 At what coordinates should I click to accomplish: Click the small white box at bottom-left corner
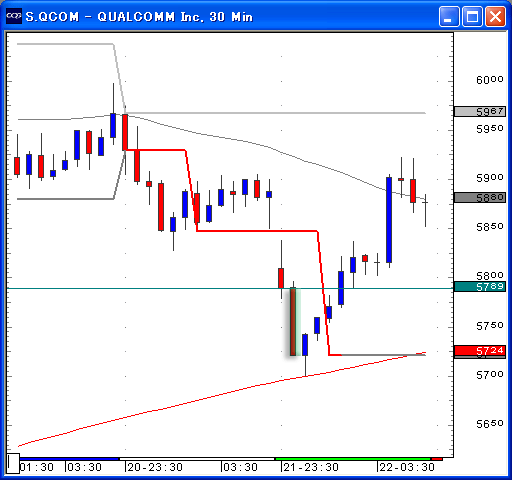coord(13,463)
